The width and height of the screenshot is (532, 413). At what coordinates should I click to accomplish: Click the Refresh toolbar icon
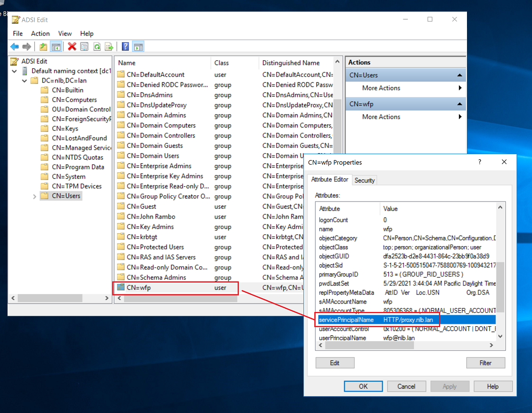[97, 46]
